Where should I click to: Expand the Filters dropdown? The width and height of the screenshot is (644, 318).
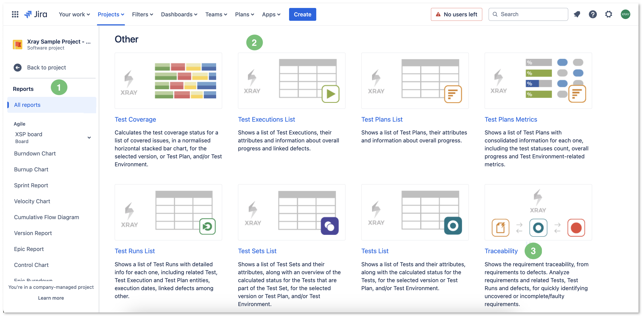(143, 15)
